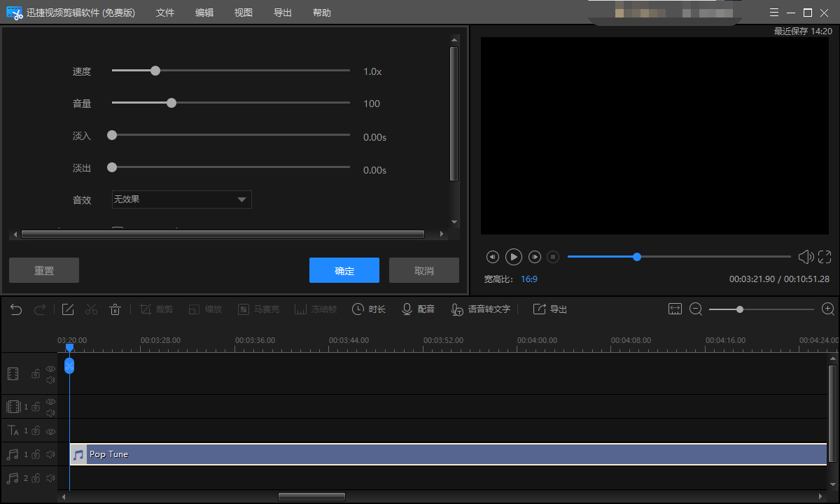The height and width of the screenshot is (504, 840).
Task: Click the edit pencil icon in toolbar
Action: coord(68,309)
